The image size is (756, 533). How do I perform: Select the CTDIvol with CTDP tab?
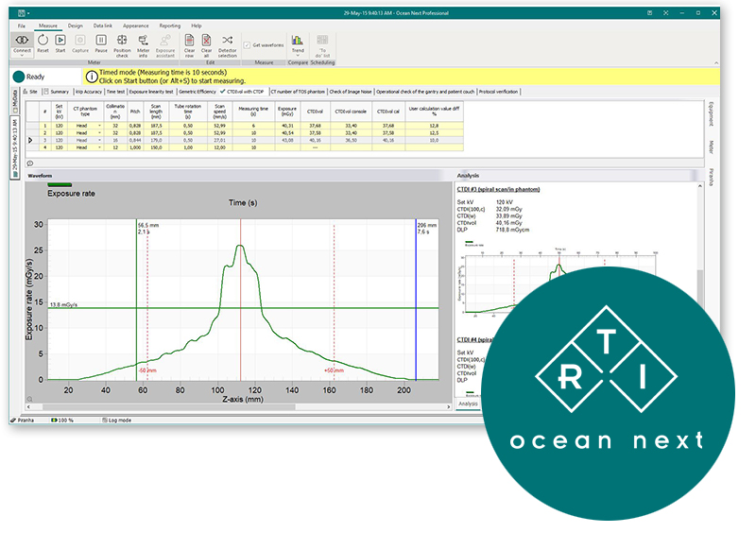pyautogui.click(x=243, y=92)
